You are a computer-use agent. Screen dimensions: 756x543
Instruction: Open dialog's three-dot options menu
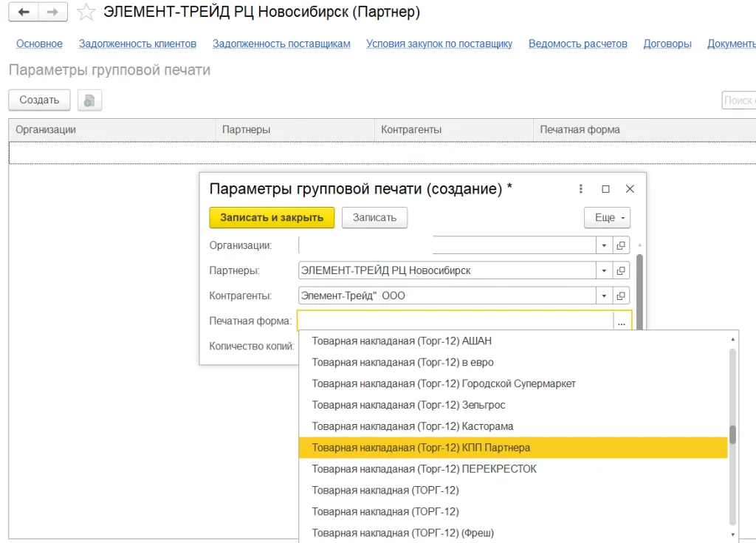pos(580,188)
